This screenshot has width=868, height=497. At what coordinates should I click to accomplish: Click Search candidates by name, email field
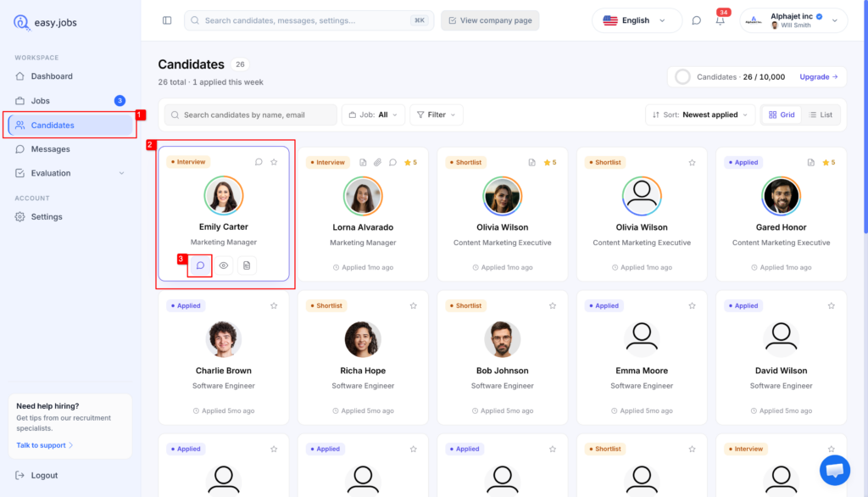pyautogui.click(x=251, y=114)
